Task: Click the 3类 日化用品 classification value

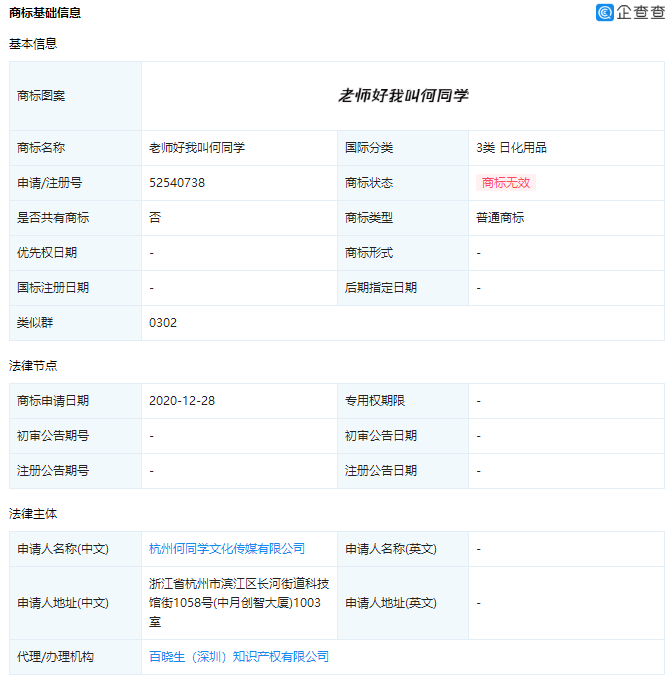Action: 511,148
